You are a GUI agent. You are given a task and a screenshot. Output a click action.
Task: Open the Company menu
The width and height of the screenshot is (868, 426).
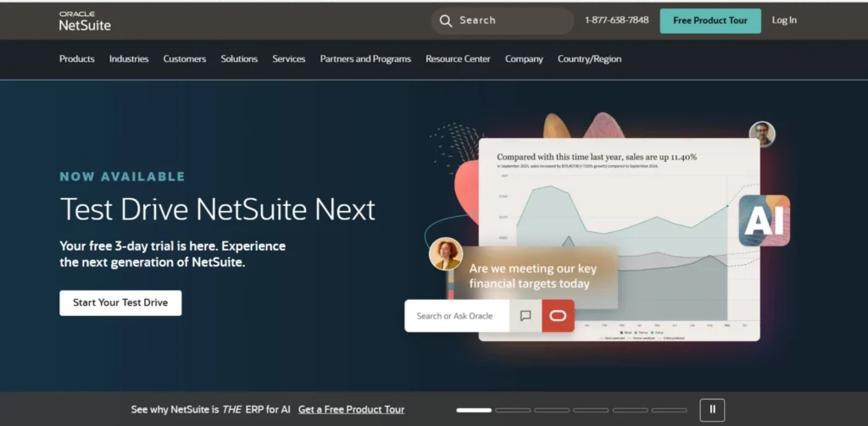click(524, 58)
